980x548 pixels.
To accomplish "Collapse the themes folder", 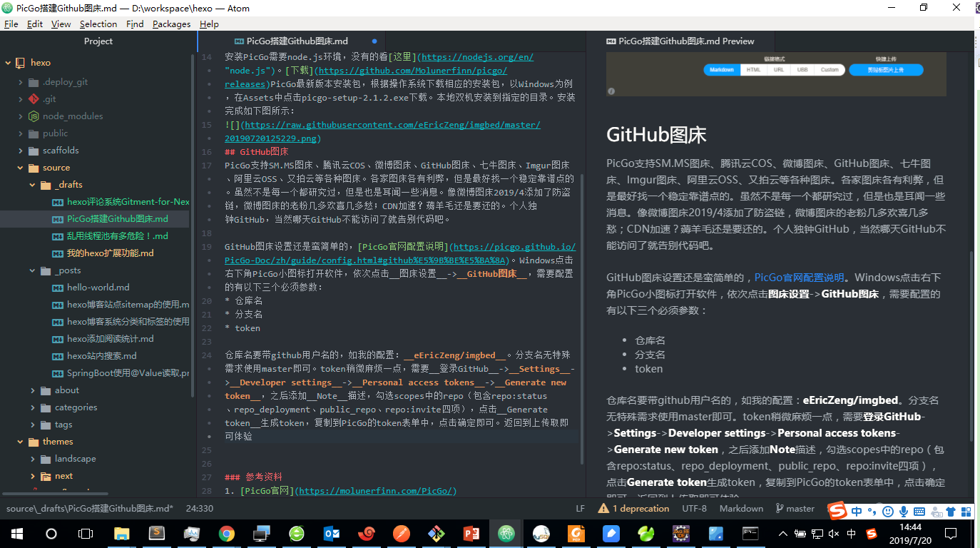I will click(21, 442).
